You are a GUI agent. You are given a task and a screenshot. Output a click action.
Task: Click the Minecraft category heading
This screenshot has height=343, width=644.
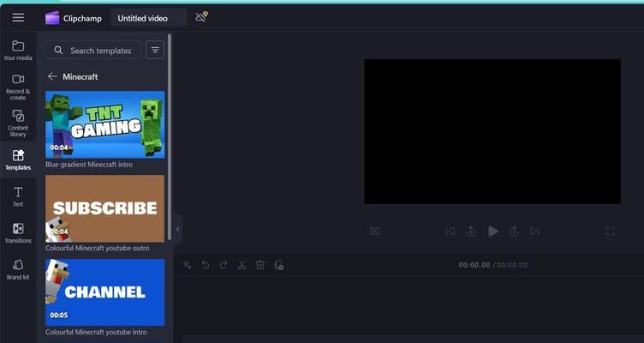click(80, 77)
